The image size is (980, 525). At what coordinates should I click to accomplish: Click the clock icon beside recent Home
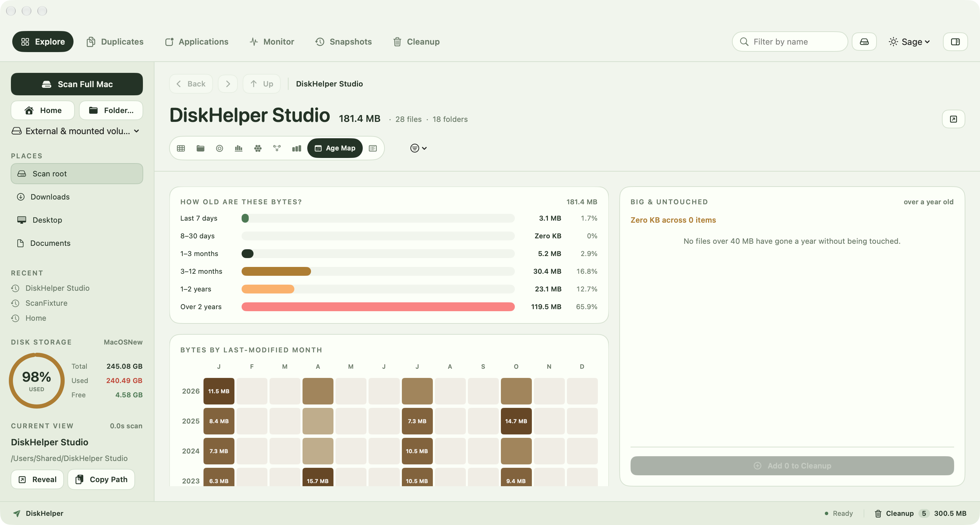15,318
